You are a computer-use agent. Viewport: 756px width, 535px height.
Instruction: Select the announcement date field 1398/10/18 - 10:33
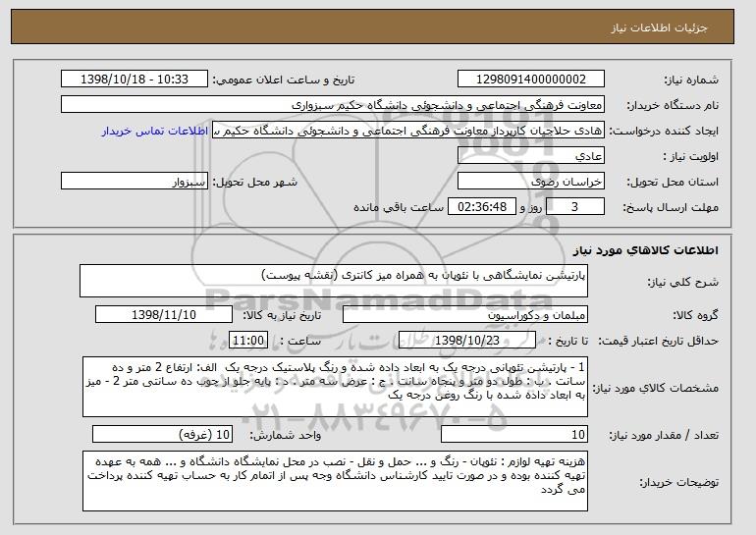point(135,80)
